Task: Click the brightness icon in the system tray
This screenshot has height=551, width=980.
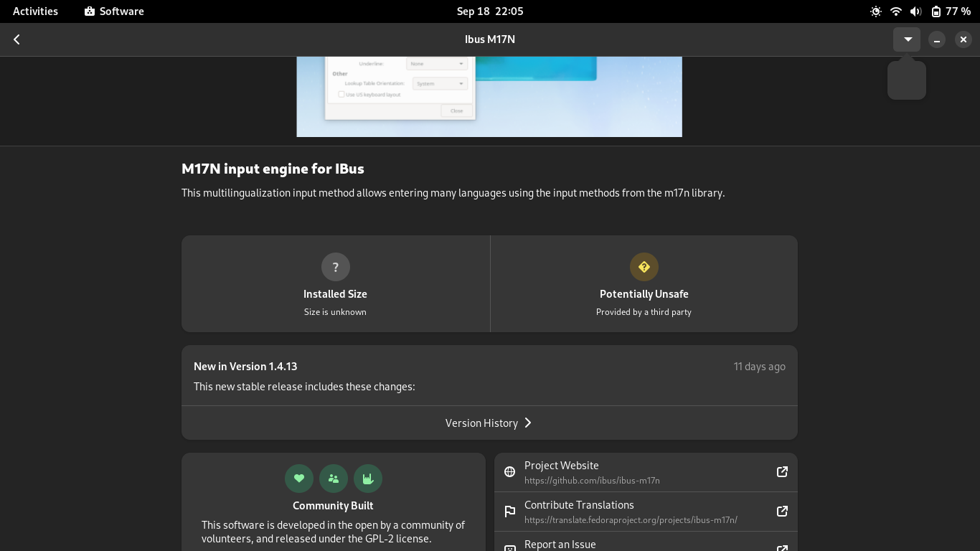Action: [876, 11]
